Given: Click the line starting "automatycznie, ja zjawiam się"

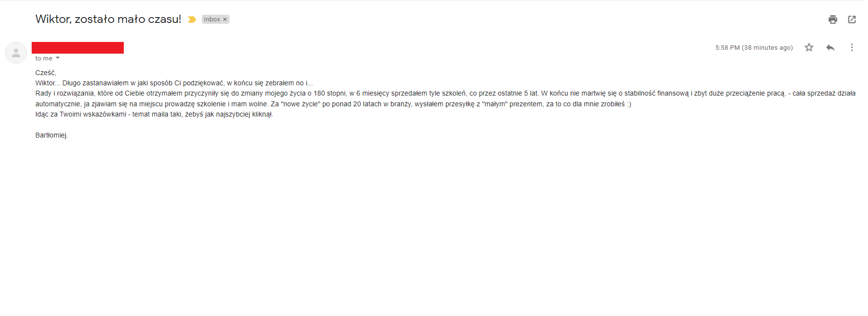Looking at the screenshot, I should coord(333,104).
